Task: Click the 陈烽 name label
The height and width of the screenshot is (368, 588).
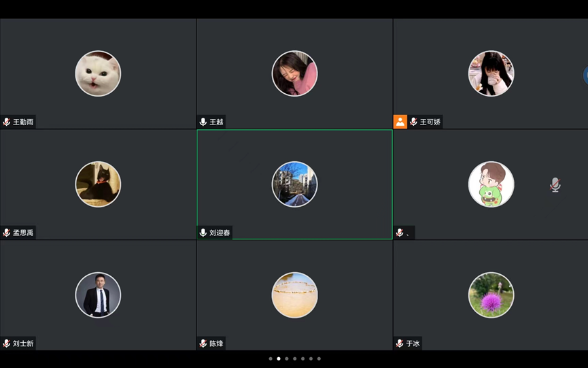Action: pyautogui.click(x=216, y=344)
